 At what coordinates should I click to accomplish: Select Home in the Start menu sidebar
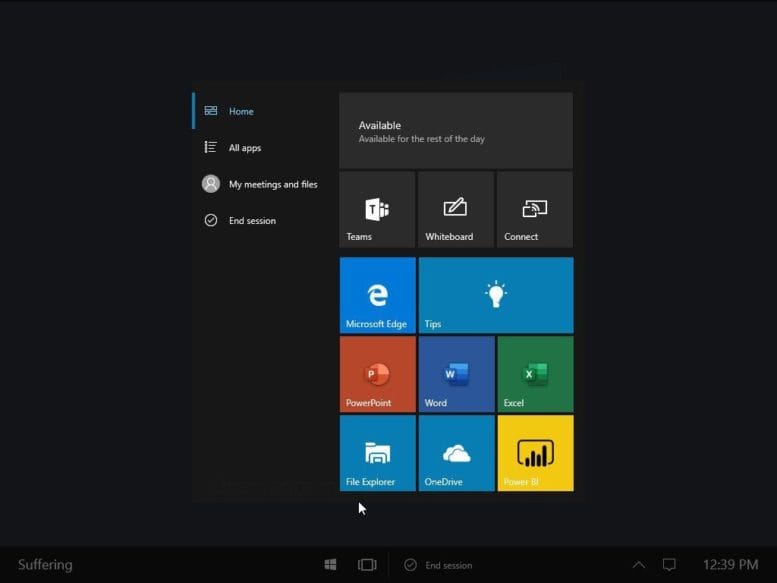click(x=241, y=111)
